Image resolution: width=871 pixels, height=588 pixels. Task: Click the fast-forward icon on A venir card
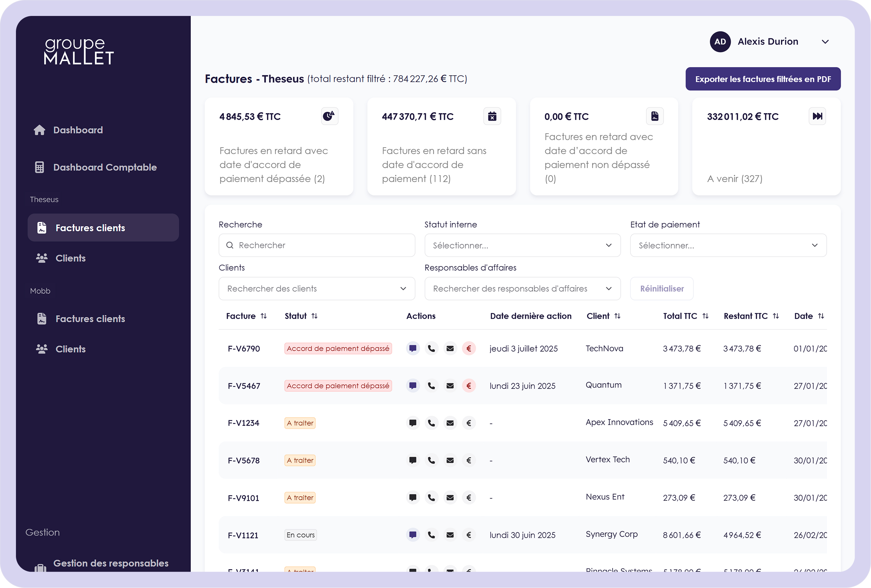(x=817, y=116)
